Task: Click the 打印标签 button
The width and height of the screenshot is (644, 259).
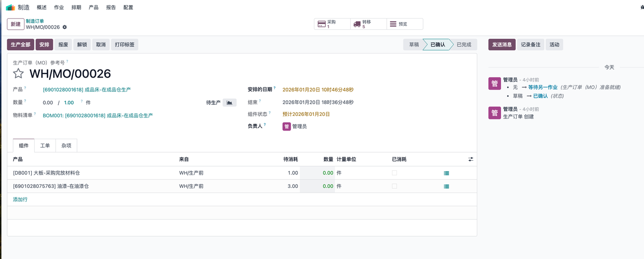Action: click(125, 44)
